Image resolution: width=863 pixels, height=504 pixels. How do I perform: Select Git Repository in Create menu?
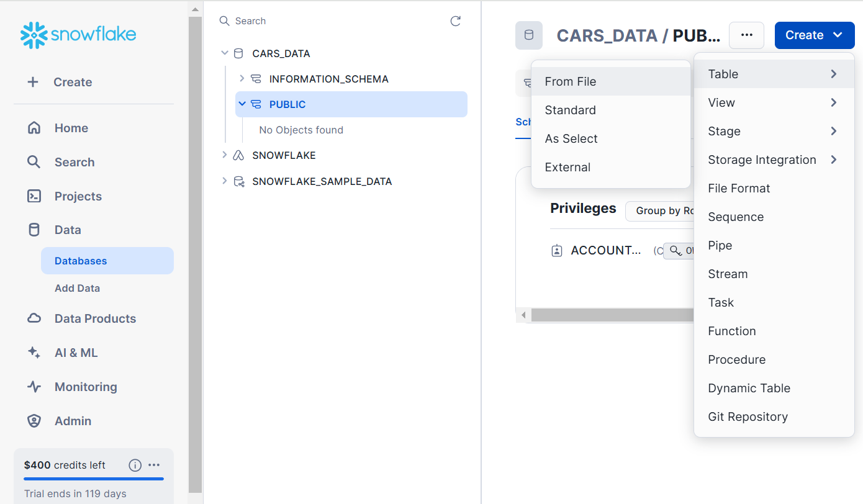click(774, 416)
